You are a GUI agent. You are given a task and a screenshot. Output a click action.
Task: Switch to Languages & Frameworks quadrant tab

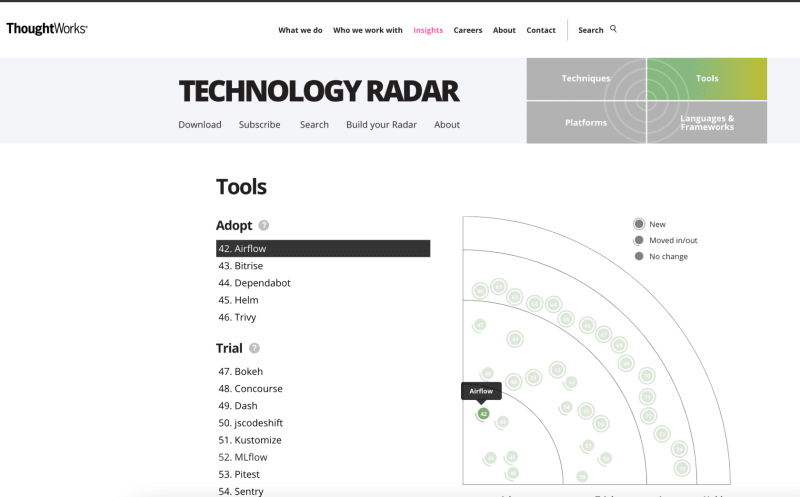[707, 122]
